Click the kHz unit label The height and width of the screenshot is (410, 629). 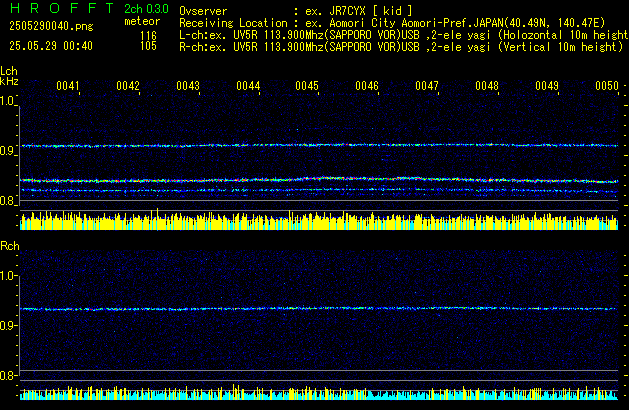(9, 81)
